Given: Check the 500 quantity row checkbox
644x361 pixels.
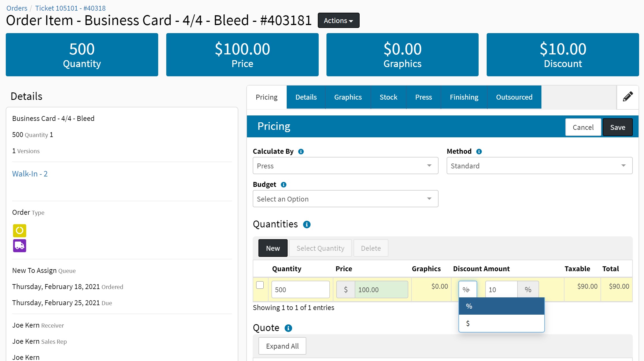Looking at the screenshot, I should pos(260,285).
